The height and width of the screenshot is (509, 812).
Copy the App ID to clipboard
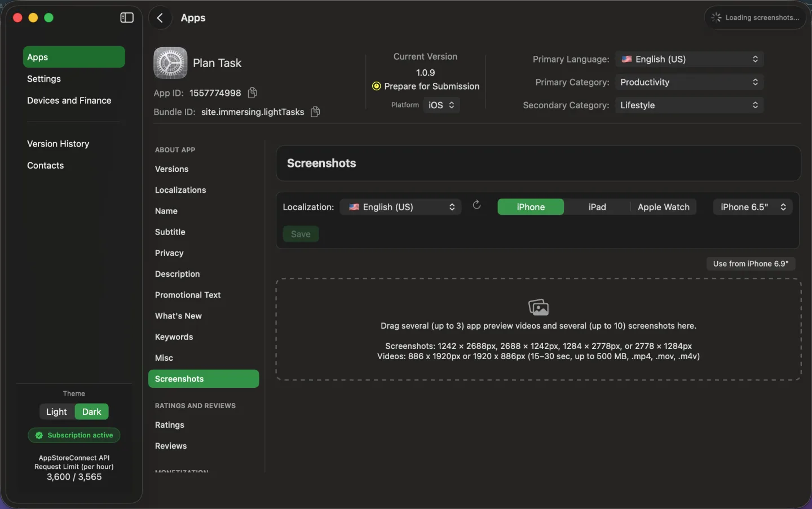(253, 92)
